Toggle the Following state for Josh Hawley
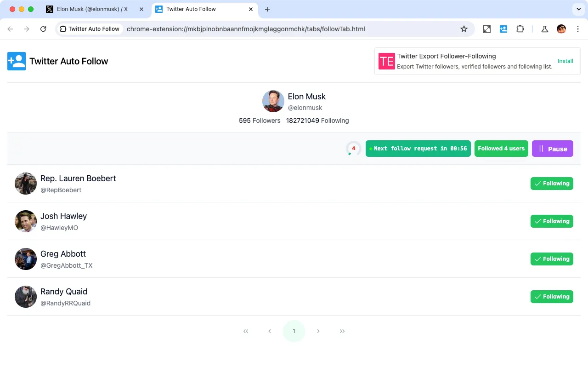Screen dimensions: 588x368 pyautogui.click(x=552, y=221)
